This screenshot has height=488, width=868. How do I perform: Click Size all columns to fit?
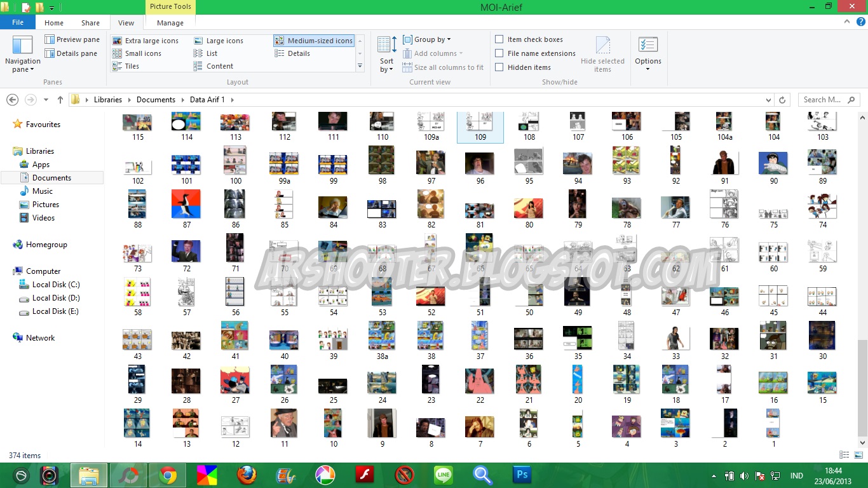(443, 67)
